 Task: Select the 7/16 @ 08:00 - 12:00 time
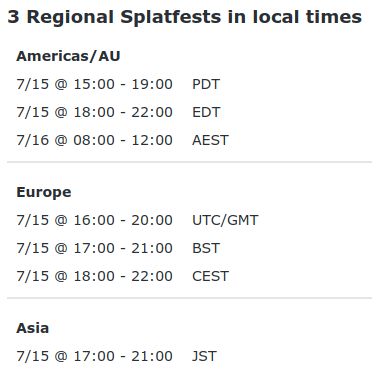point(94,140)
